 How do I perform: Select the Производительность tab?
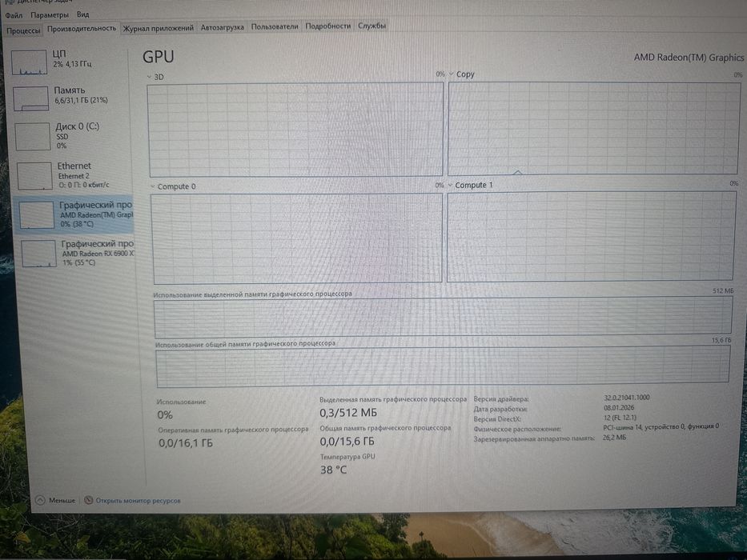click(82, 29)
